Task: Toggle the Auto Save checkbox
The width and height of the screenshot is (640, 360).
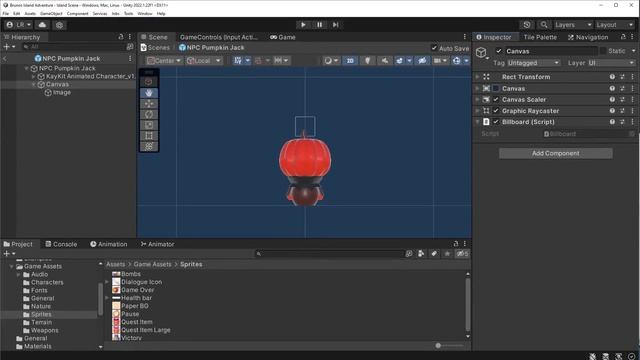Action: click(434, 48)
